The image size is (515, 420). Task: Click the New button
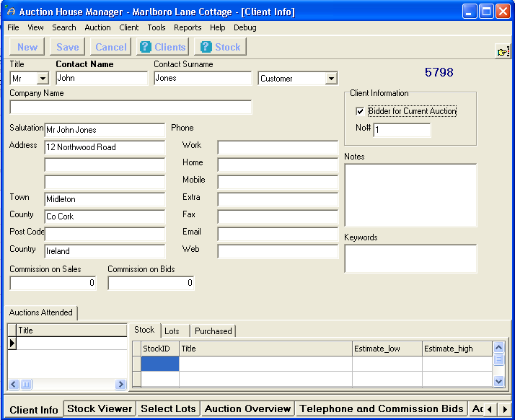point(27,47)
